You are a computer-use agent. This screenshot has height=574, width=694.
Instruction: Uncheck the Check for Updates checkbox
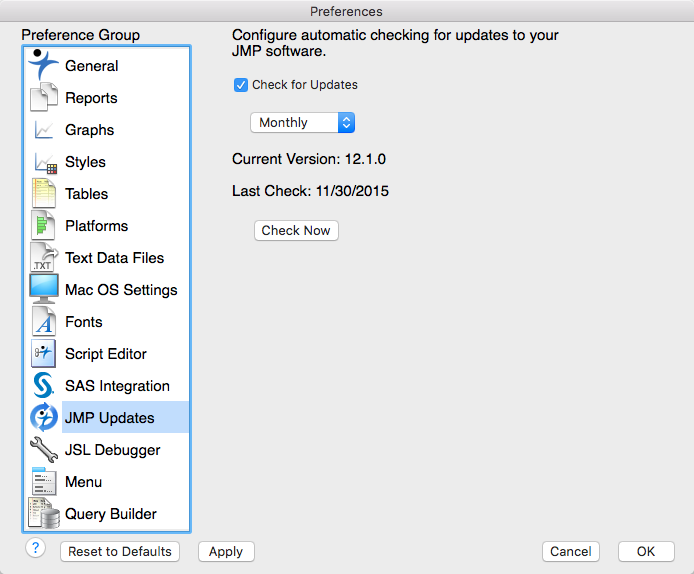tap(241, 85)
